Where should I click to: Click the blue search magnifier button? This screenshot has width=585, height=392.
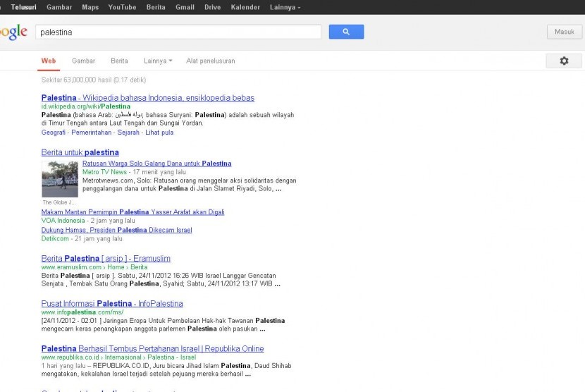[x=346, y=32]
